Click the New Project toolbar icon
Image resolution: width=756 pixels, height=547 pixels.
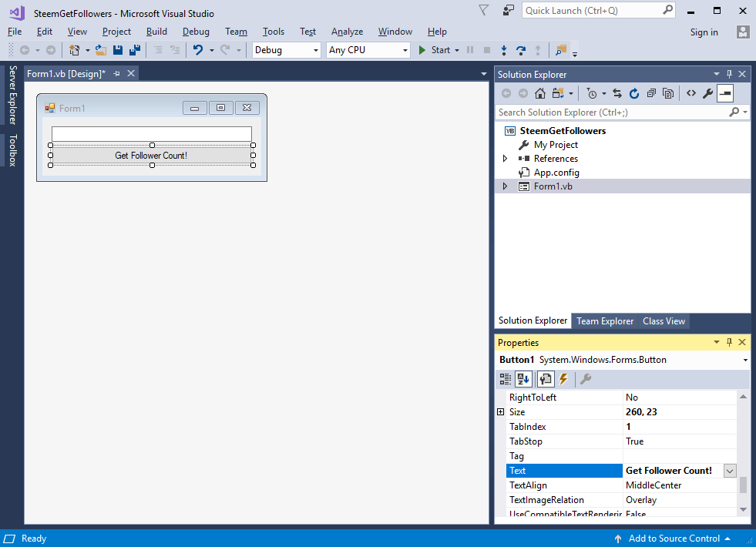[74, 49]
